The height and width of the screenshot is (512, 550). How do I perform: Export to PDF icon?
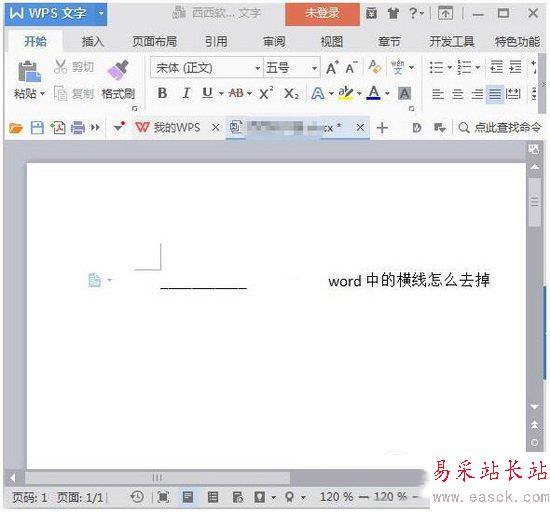(58, 128)
